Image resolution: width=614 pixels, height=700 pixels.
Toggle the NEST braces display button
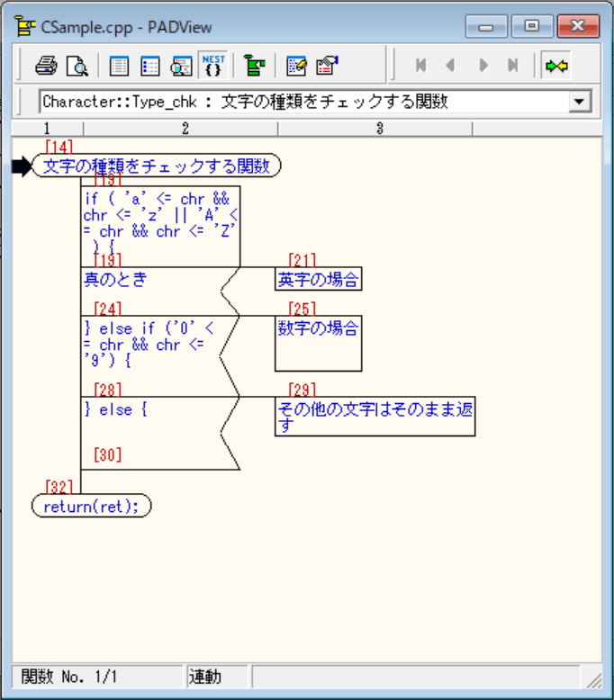click(212, 65)
